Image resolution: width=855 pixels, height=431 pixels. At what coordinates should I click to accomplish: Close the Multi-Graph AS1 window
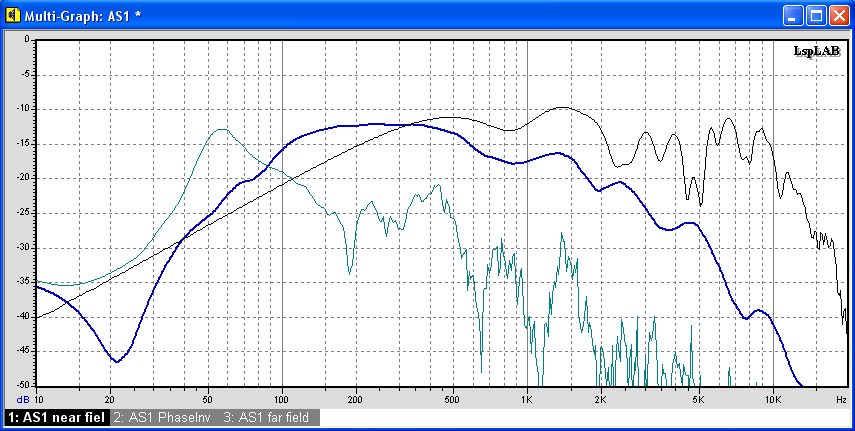click(x=839, y=16)
